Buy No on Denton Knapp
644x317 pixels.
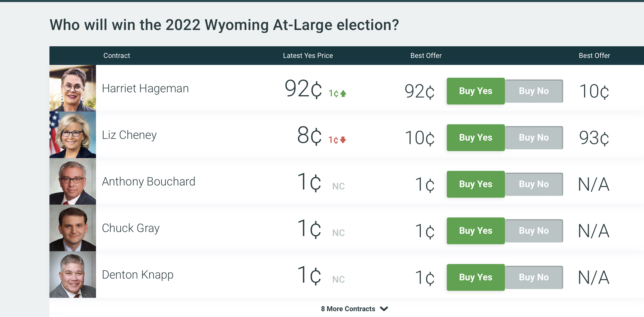[534, 277]
